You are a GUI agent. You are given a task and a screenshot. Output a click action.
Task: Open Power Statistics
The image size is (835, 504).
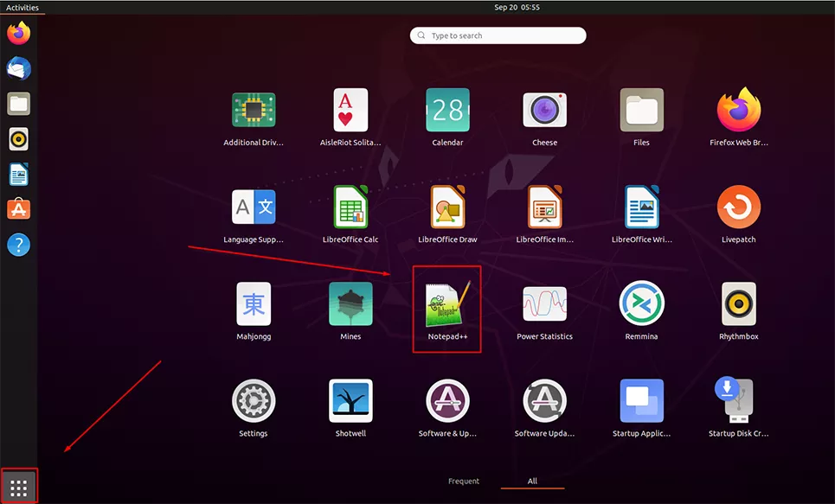click(544, 304)
